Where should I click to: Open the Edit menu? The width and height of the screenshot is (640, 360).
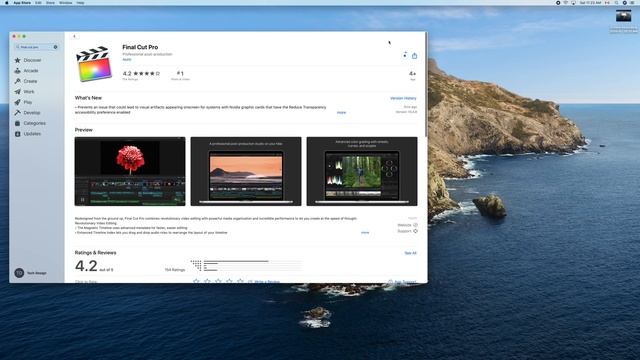point(38,2)
